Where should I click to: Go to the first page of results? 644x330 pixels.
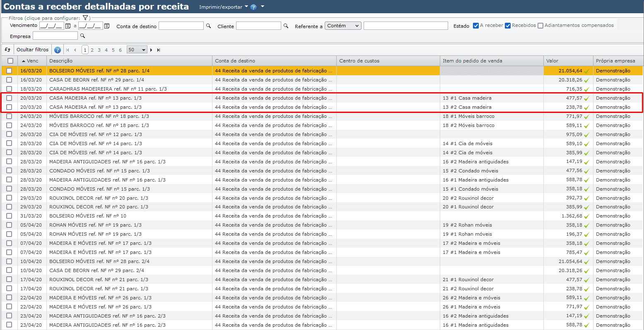[68, 50]
